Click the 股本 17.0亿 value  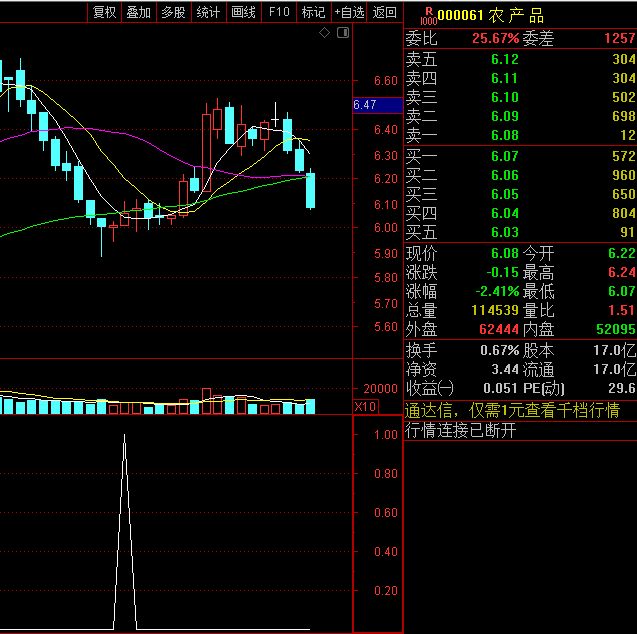click(x=615, y=351)
